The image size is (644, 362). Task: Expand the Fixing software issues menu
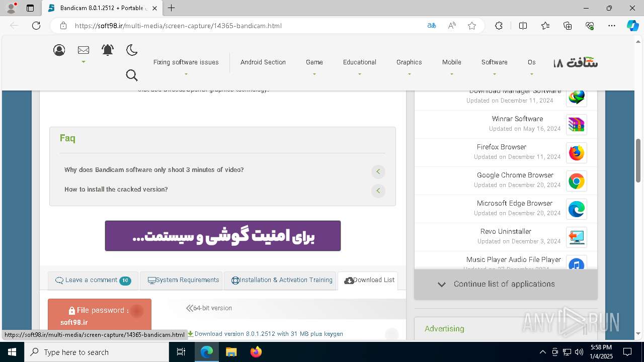[186, 62]
